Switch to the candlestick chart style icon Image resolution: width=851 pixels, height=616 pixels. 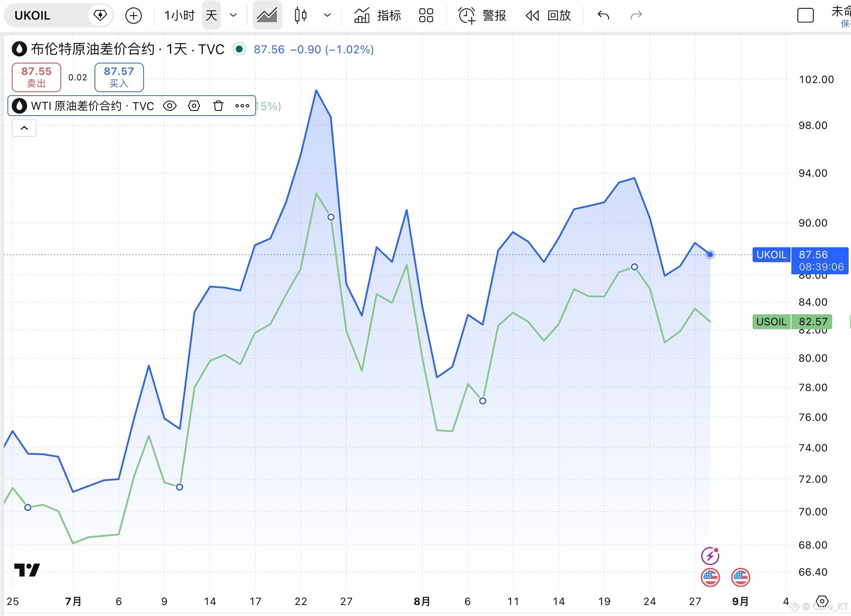pos(301,16)
